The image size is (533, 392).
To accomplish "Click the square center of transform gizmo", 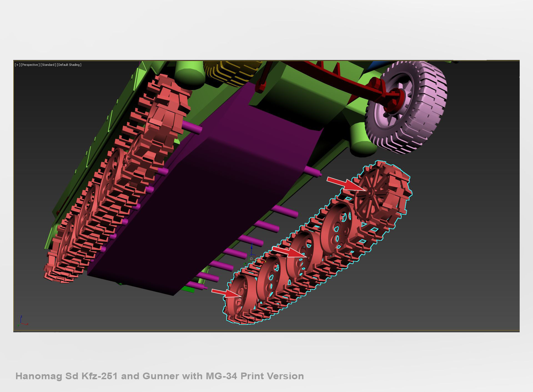I will (251, 259).
